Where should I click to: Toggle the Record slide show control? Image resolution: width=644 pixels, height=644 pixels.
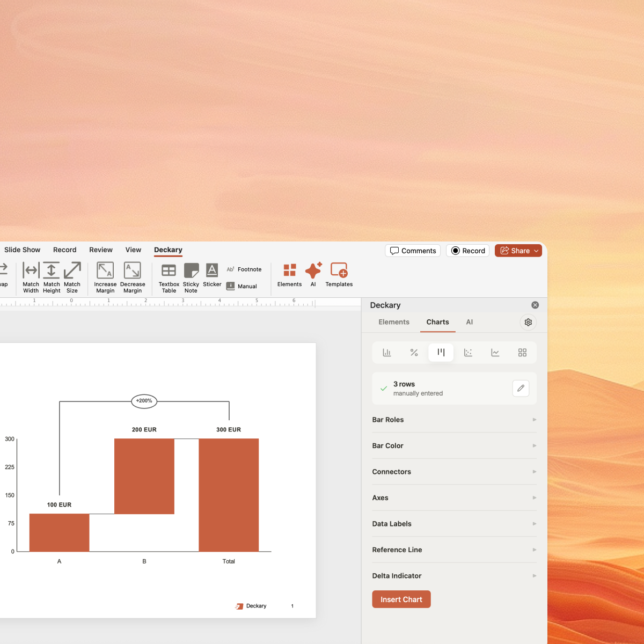pos(467,251)
